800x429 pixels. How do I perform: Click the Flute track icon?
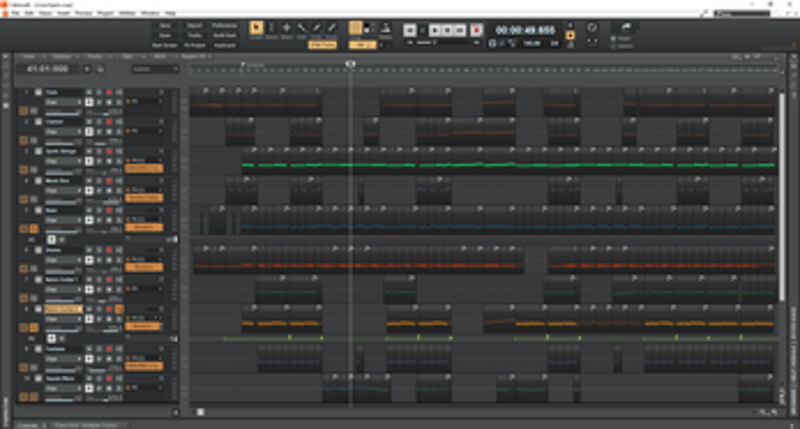tap(38, 92)
